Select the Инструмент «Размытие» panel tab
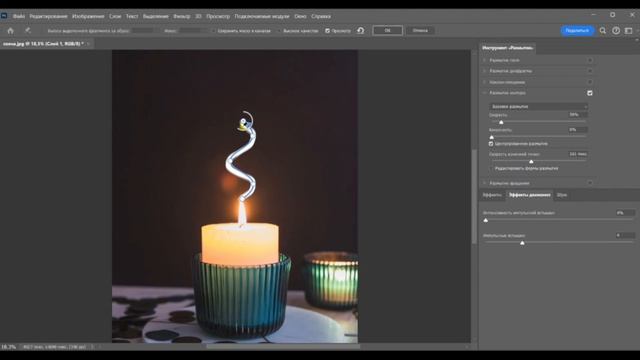The width and height of the screenshot is (640, 360). point(507,48)
